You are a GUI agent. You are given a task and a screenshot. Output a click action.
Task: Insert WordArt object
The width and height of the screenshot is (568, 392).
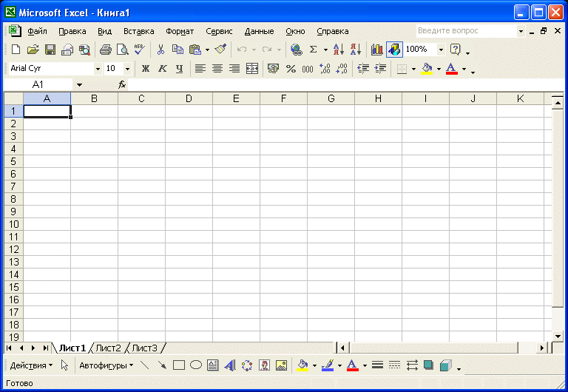click(230, 365)
